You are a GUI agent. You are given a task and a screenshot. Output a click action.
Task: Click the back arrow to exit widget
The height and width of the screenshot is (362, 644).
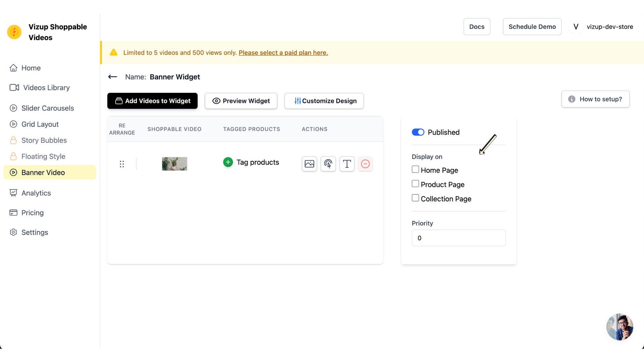pyautogui.click(x=113, y=77)
